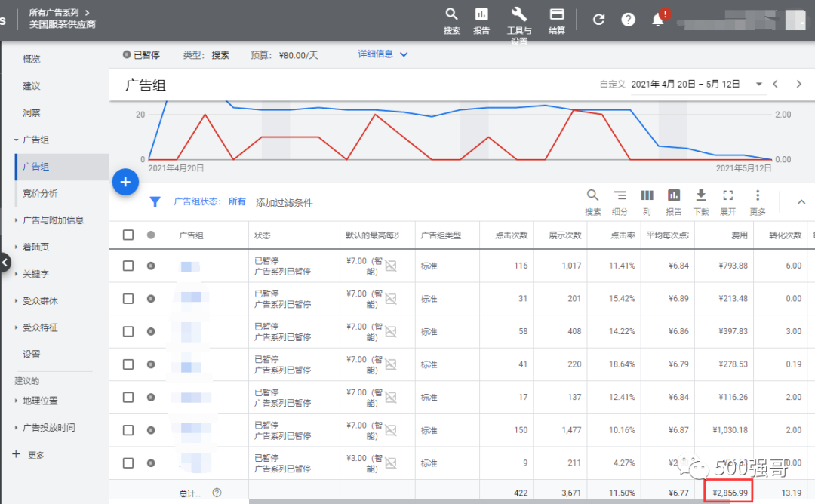
Task: Click the 点击率 value 18.64%
Action: tap(622, 364)
